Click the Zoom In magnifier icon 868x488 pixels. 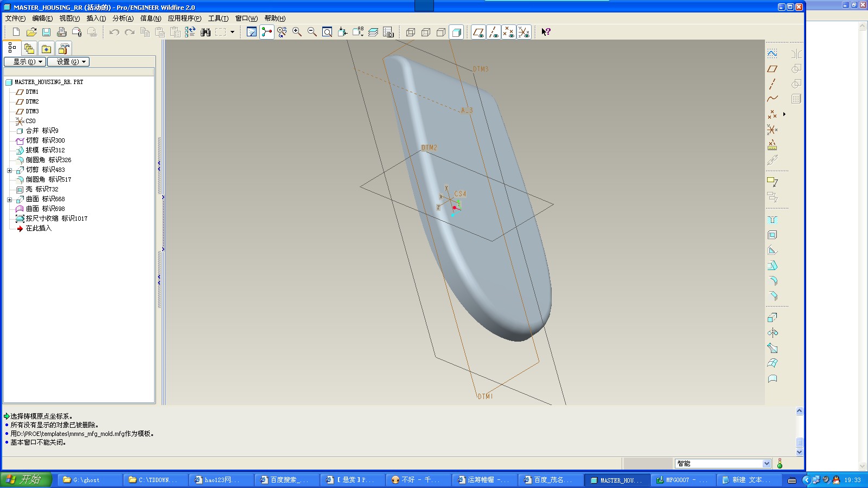[297, 32]
